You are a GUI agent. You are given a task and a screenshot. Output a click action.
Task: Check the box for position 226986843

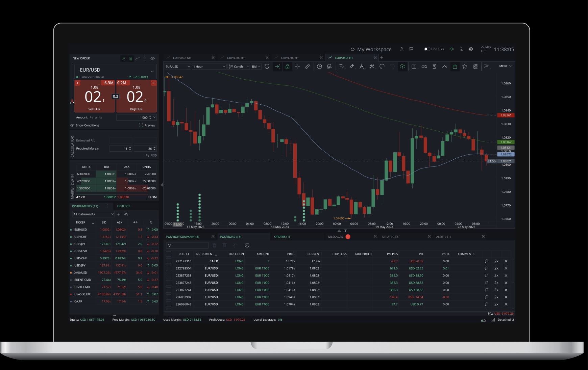pyautogui.click(x=169, y=304)
